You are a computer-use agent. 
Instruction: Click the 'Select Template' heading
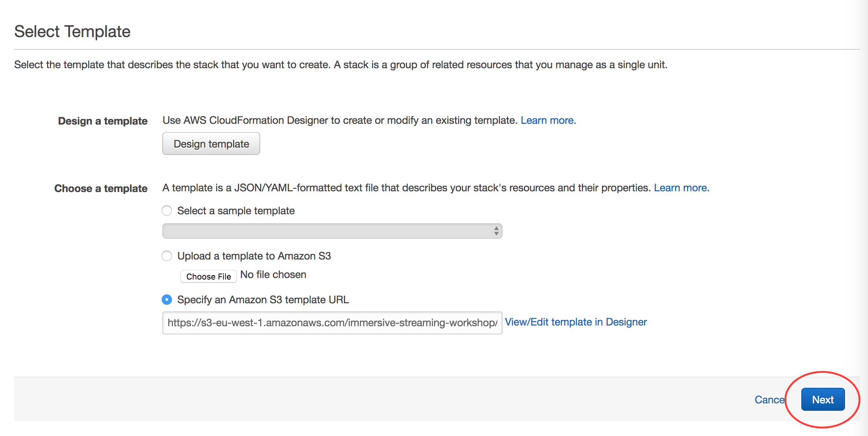(72, 32)
